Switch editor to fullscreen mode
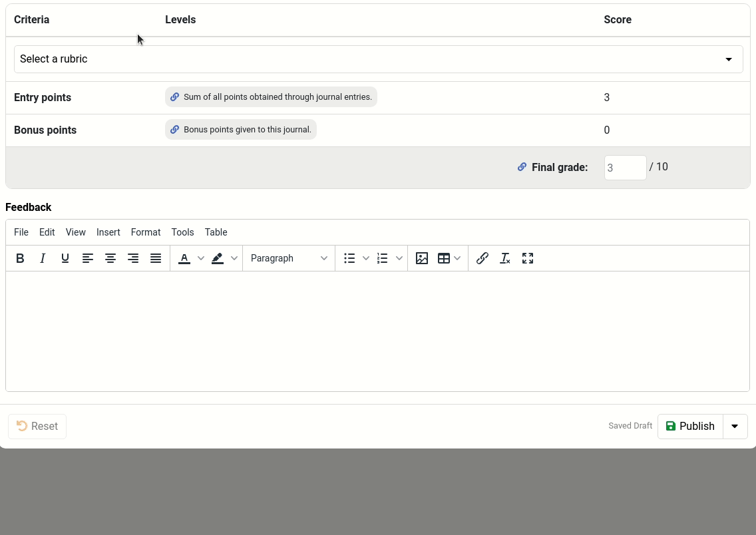Image resolution: width=756 pixels, height=535 pixels. pyautogui.click(x=528, y=258)
